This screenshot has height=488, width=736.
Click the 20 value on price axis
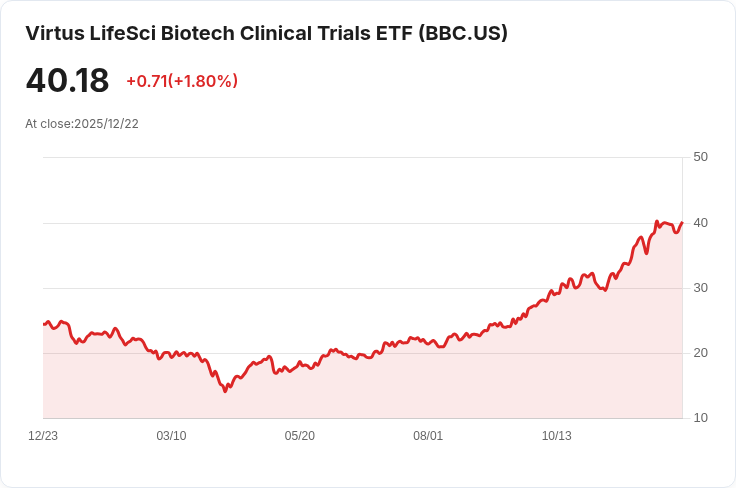point(700,353)
